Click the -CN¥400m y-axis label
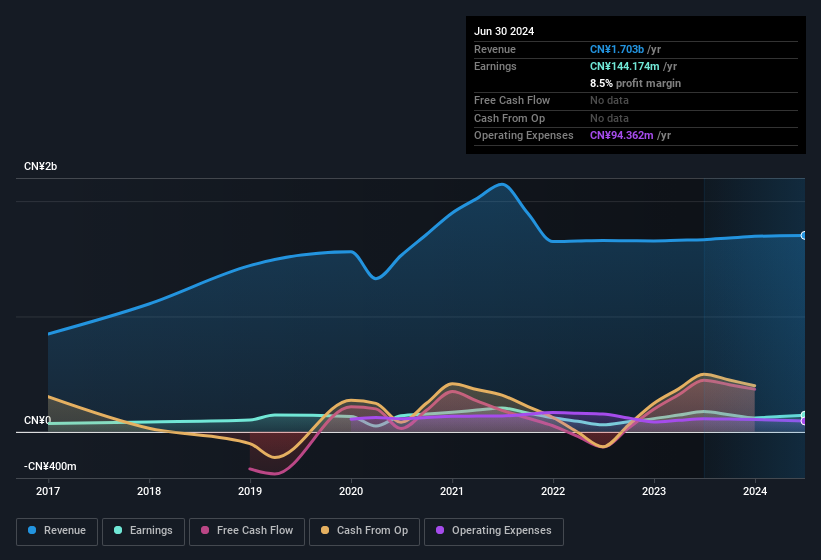This screenshot has height=560, width=821. (x=50, y=466)
